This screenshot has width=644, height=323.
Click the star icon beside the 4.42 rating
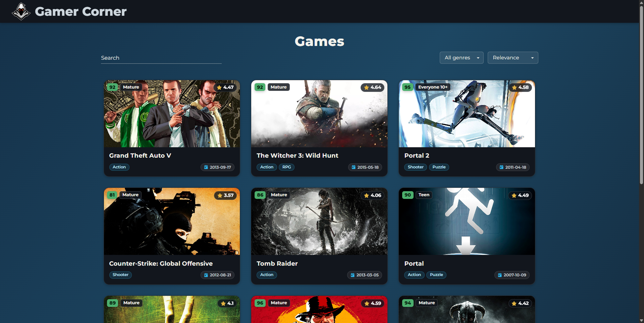[x=514, y=304]
